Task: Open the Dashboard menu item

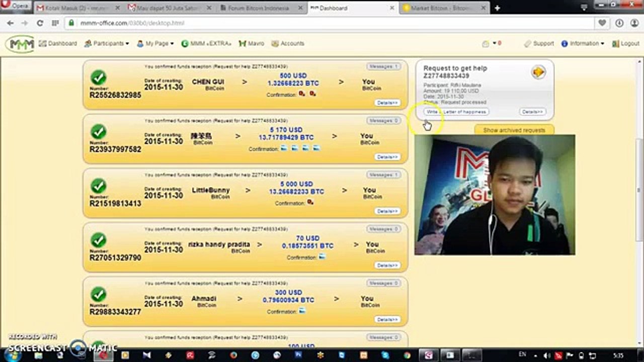Action: (58, 44)
